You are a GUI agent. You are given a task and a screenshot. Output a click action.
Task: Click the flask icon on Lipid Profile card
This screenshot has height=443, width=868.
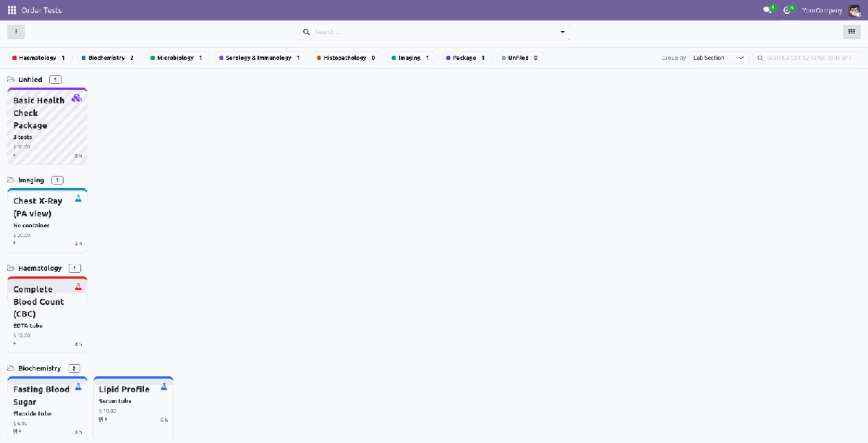[x=163, y=387]
